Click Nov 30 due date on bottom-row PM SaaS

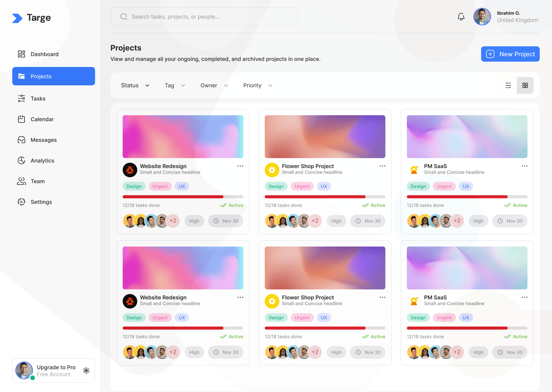(509, 352)
